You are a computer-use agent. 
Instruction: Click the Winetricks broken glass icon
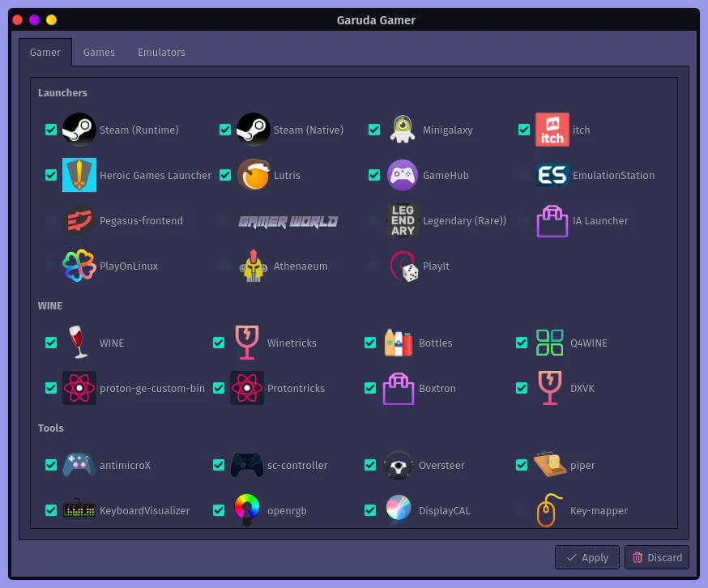click(246, 343)
